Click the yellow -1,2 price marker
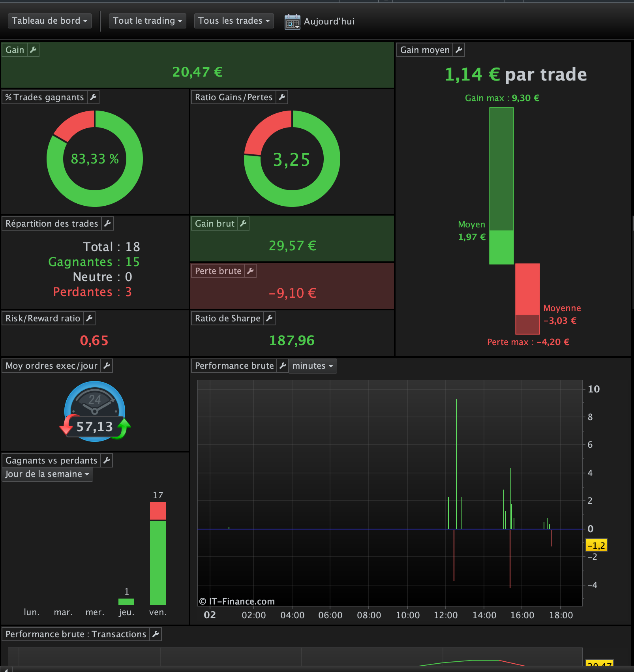 pyautogui.click(x=596, y=545)
